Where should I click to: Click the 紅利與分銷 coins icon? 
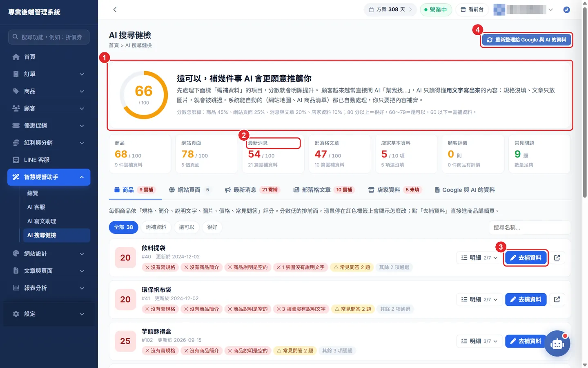point(16,143)
